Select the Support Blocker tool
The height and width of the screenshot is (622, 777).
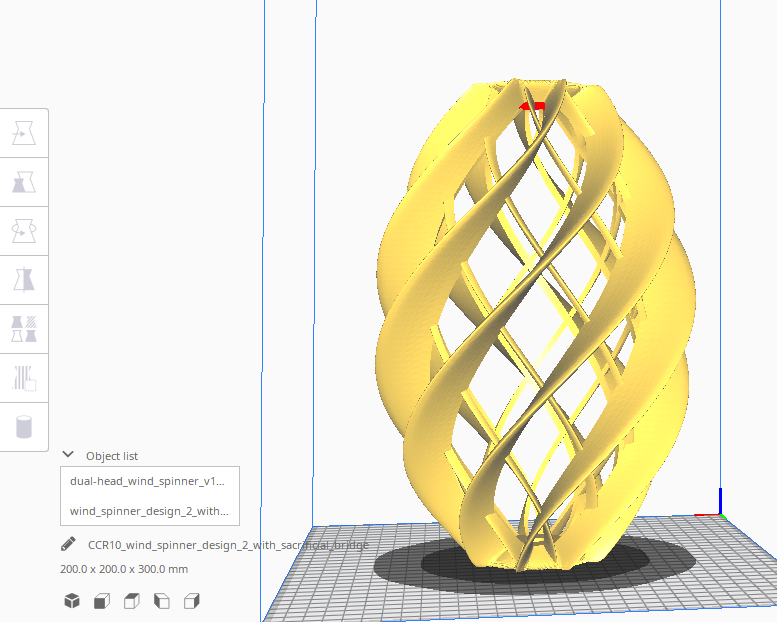click(24, 378)
